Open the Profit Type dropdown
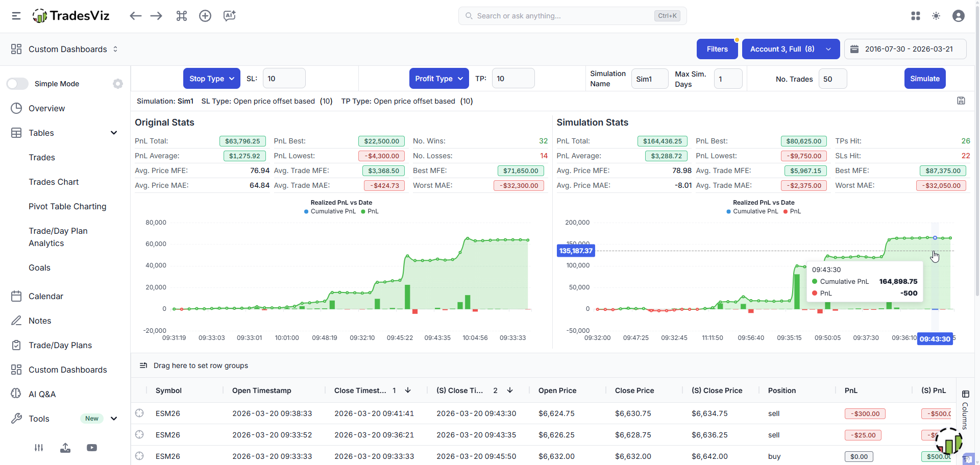 [x=438, y=79]
